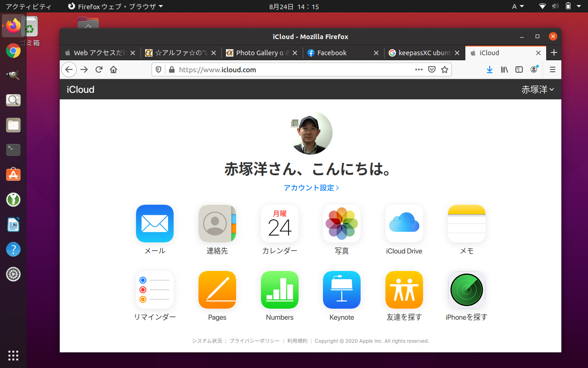Open the Photos (写真) app
The width and height of the screenshot is (588, 368).
[x=342, y=224]
